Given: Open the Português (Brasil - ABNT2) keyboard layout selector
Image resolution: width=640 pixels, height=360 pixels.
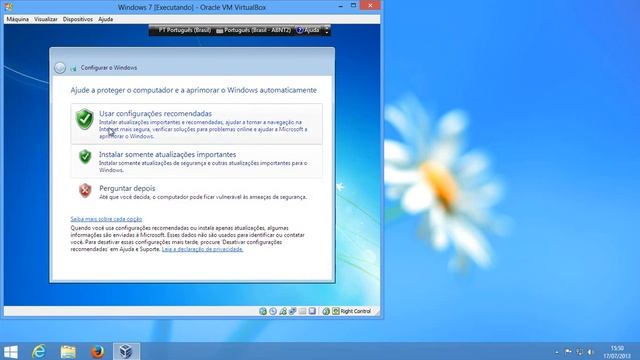Looking at the screenshot, I should [253, 30].
